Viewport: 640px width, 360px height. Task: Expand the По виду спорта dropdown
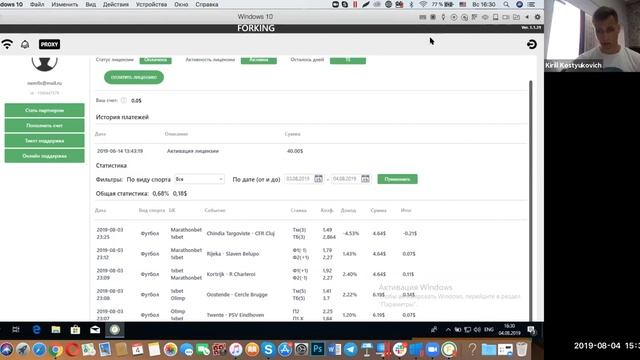199,179
